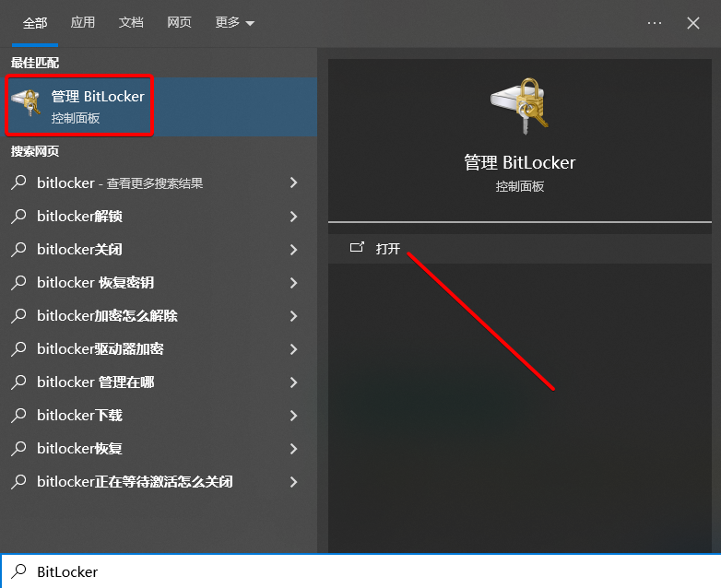Screen dimensions: 721x588
Task: Select suggestion bitlocker恢复
Action: [x=159, y=448]
